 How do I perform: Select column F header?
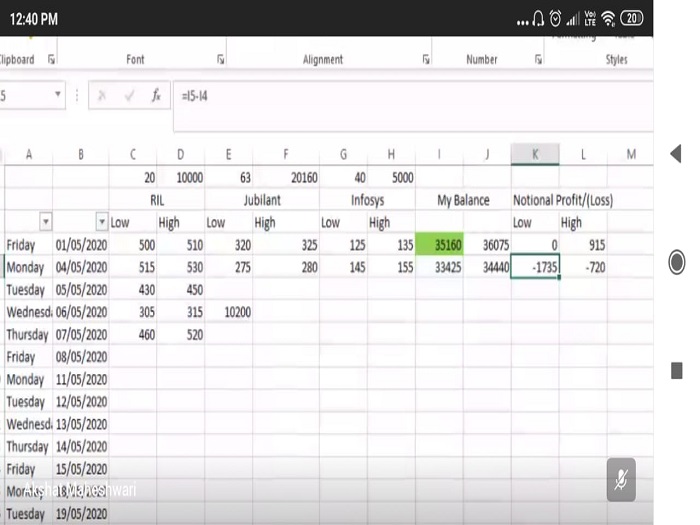tap(286, 154)
